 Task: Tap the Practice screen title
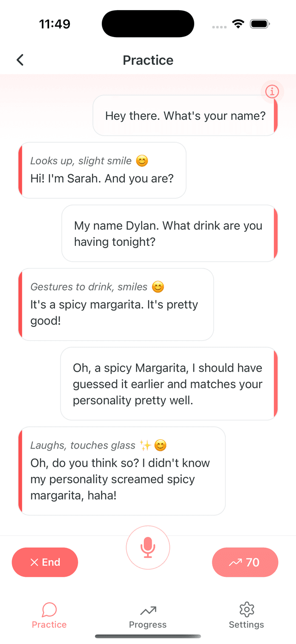(x=148, y=60)
